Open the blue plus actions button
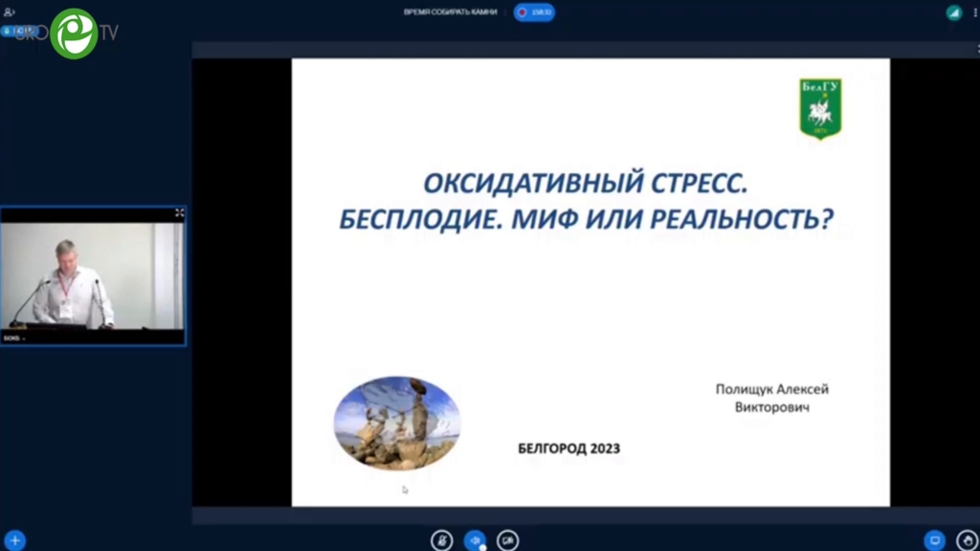980x551 pixels. point(14,540)
